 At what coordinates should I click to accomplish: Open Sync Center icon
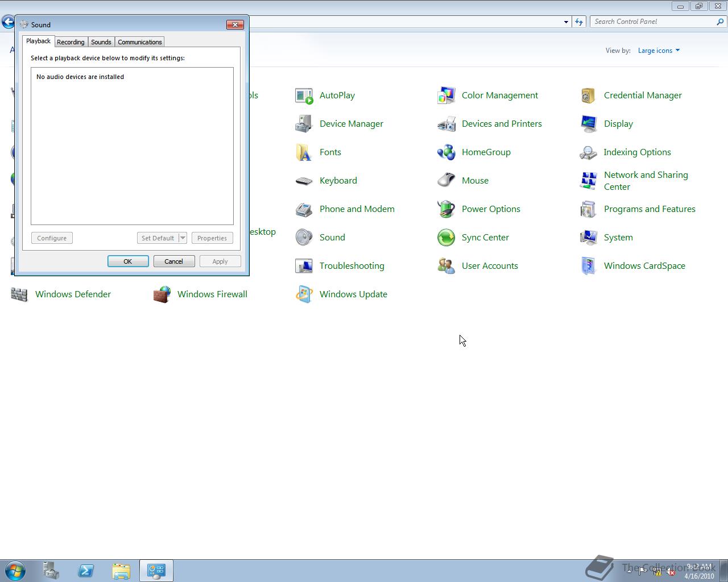coord(446,238)
